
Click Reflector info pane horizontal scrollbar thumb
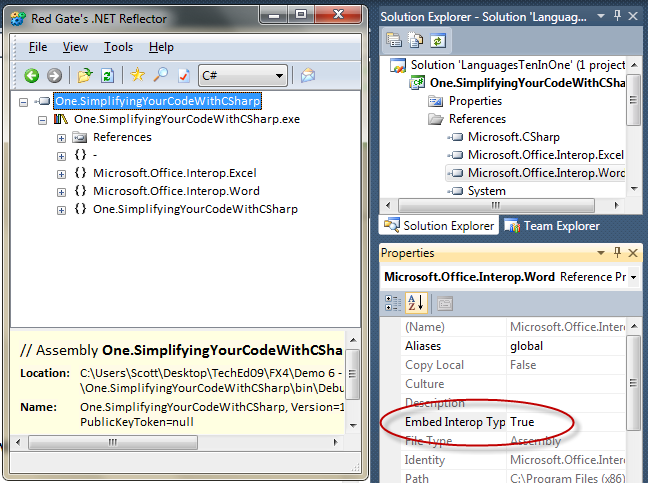click(113, 442)
